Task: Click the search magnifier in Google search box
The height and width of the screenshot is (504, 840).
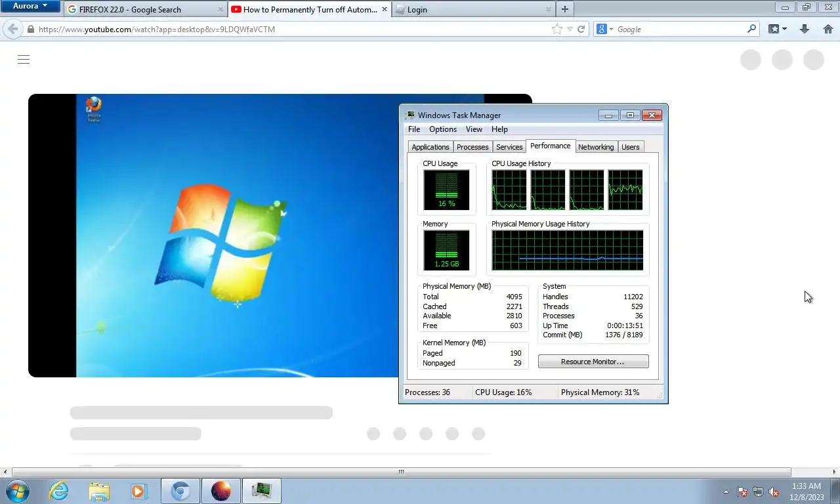Action: (752, 29)
